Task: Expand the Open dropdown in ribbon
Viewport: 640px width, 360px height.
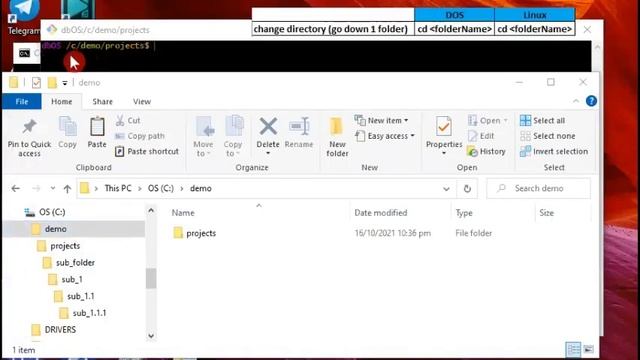Action: [x=506, y=120]
